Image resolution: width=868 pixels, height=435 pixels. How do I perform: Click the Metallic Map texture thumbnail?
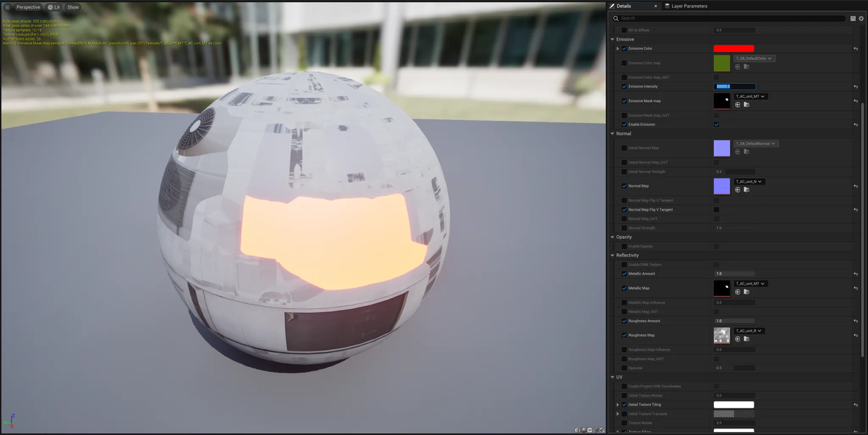pyautogui.click(x=722, y=288)
